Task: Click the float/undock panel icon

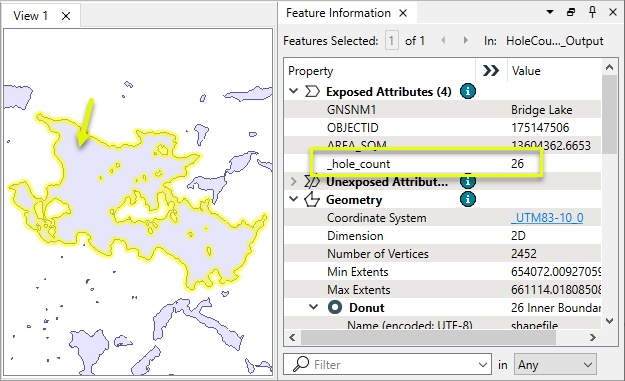Action: [x=571, y=12]
